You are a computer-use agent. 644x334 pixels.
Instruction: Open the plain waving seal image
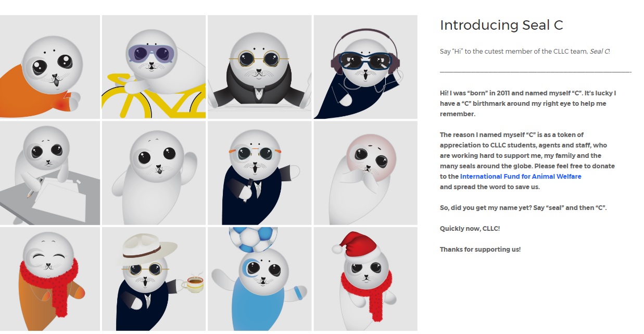tap(154, 173)
